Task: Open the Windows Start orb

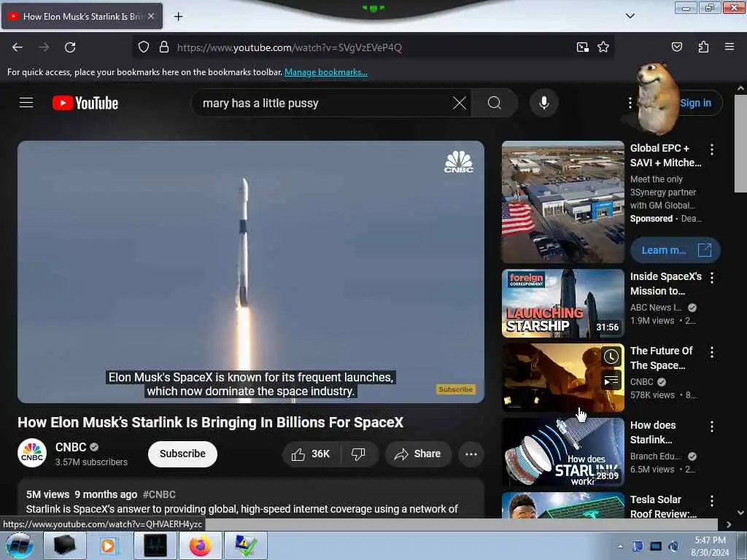Action: (x=20, y=545)
